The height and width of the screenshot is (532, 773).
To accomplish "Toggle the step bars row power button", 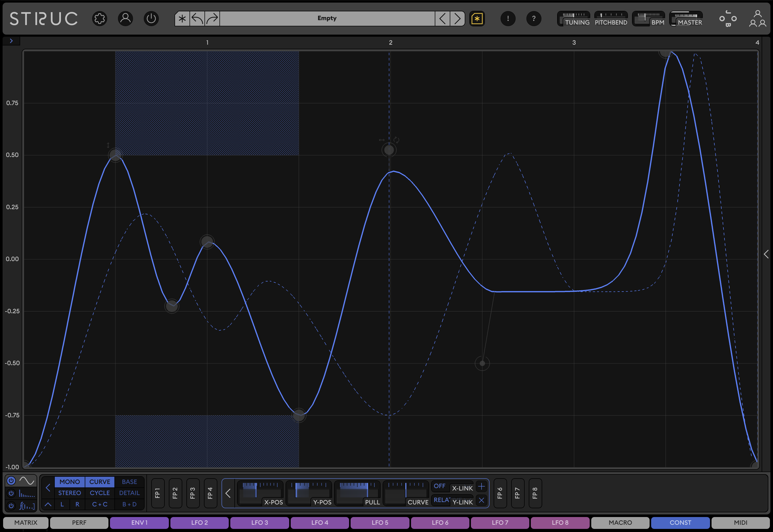I will (11, 493).
